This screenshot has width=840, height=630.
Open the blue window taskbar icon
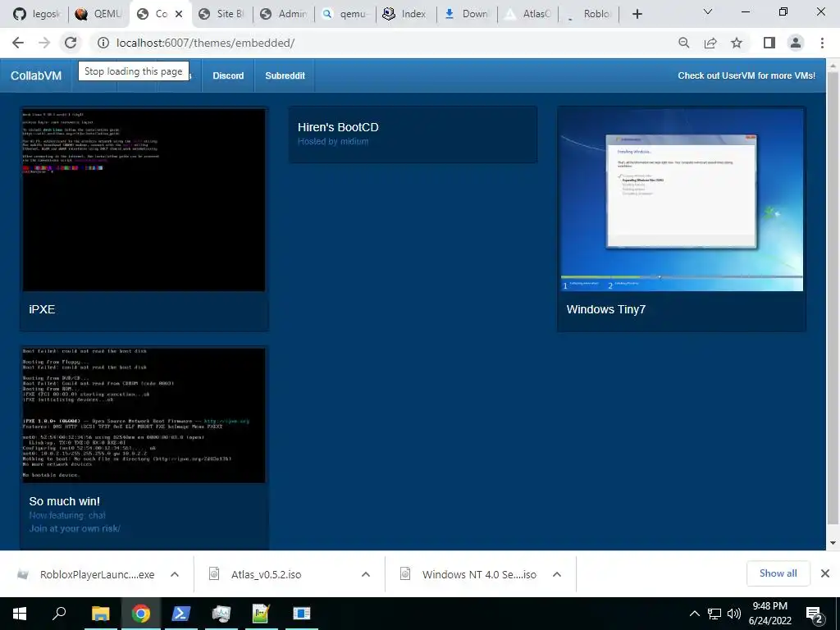(x=301, y=614)
